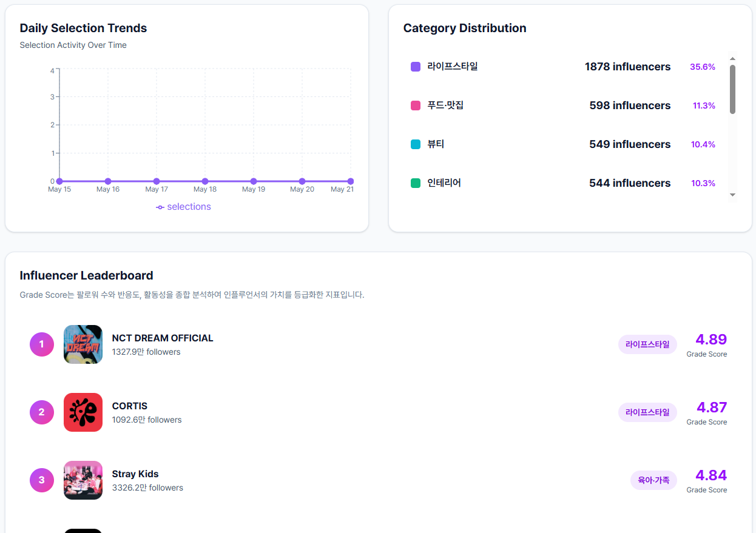The image size is (756, 533).
Task: Click the 10.4% percentage
Action: point(703,144)
